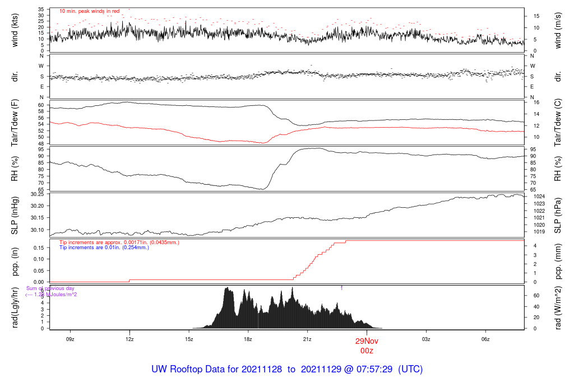Click the "15" tick on the wind m/s axis

(536, 16)
